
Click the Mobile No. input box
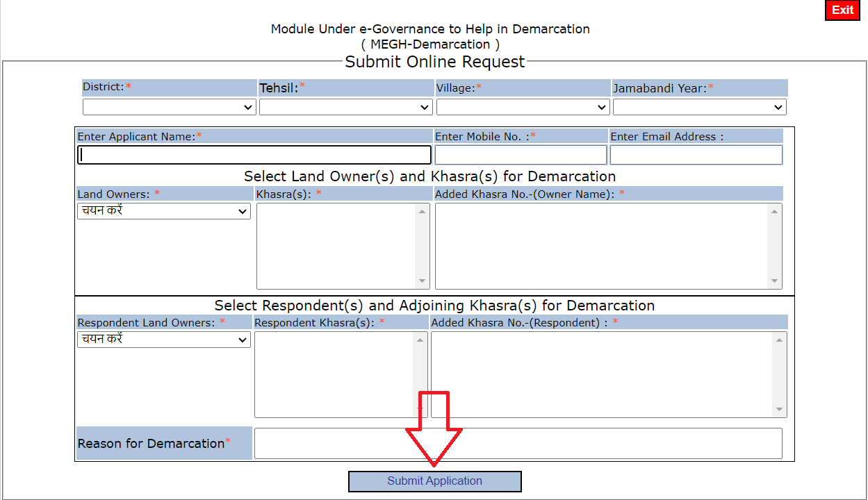coord(521,155)
